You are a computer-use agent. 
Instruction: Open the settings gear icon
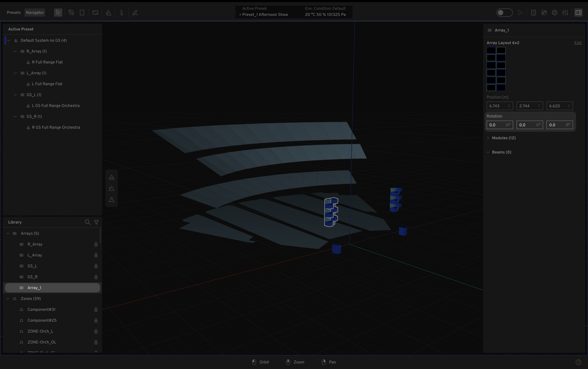coord(554,12)
